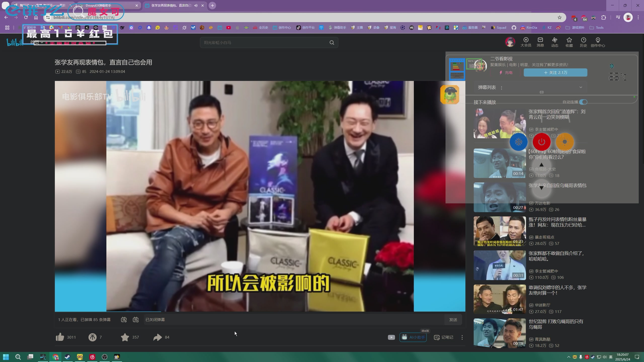Expand the 游戏资料 bookmark folder
Viewport: 644px width, 362px height.
click(575, 28)
